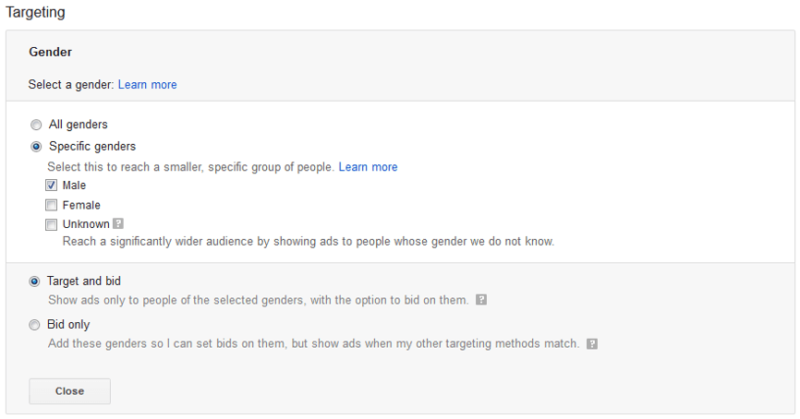Click help icon after Bid only description
Screen dimensions: 800x419
pos(592,344)
